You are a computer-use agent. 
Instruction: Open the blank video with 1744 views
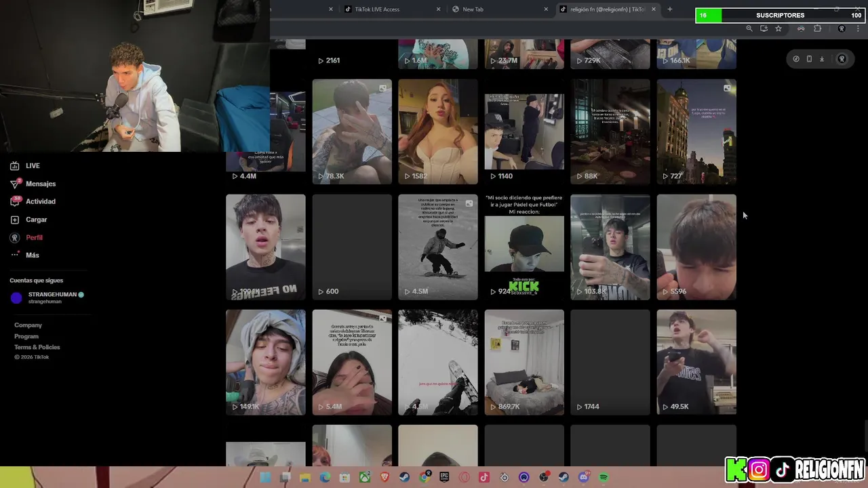[x=610, y=362]
